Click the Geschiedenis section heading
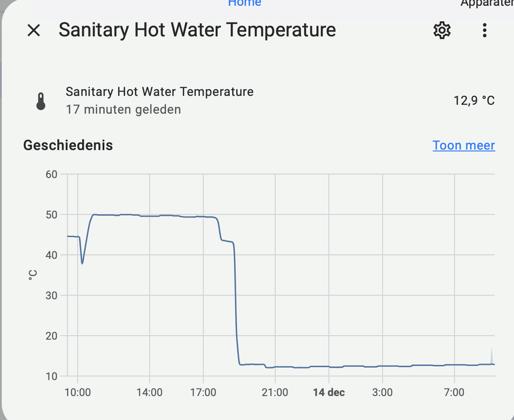Screen dimensions: 514x420 67,145
